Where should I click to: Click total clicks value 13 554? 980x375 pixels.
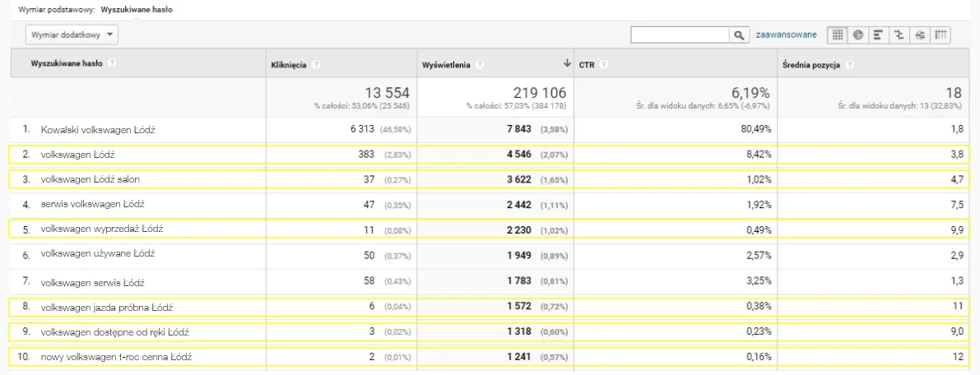(x=388, y=92)
